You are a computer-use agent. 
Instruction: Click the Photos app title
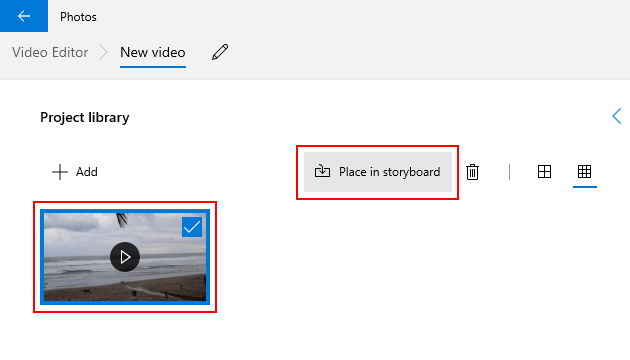[78, 17]
